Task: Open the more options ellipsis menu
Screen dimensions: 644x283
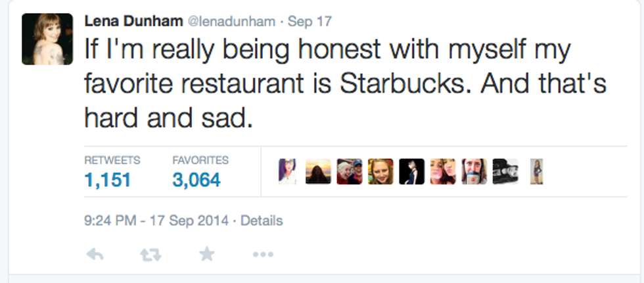Action: [x=262, y=254]
